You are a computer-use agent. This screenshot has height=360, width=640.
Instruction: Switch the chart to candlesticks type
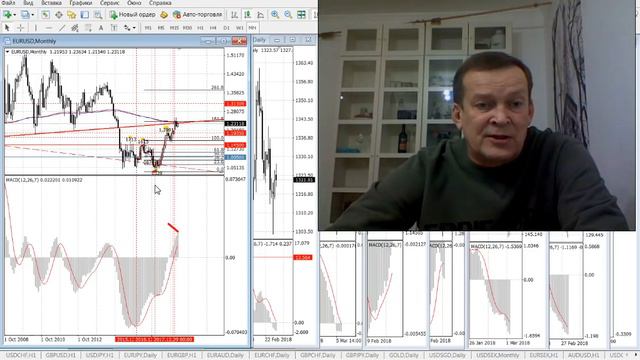pyautogui.click(x=247, y=15)
